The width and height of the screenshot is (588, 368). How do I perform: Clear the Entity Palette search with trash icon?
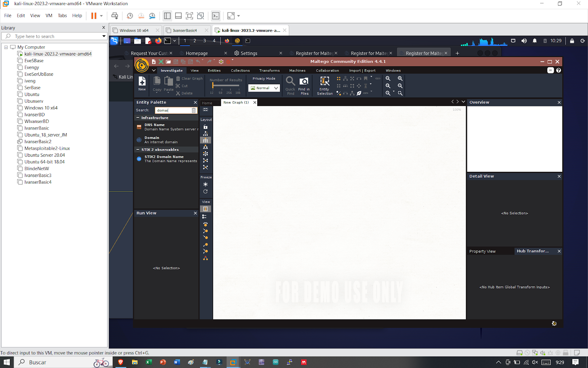(194, 110)
